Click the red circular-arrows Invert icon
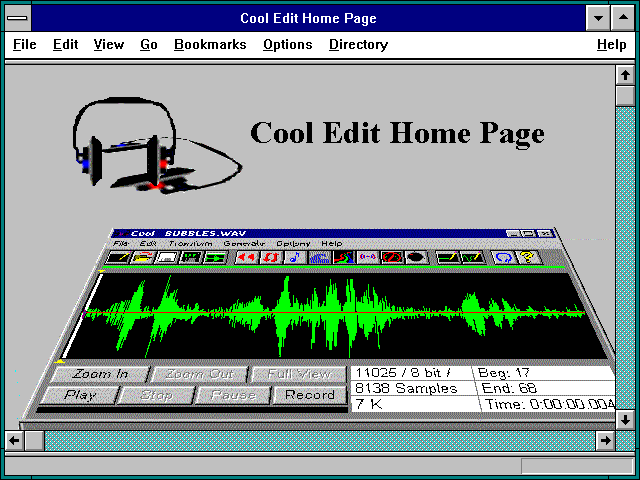 click(x=271, y=257)
